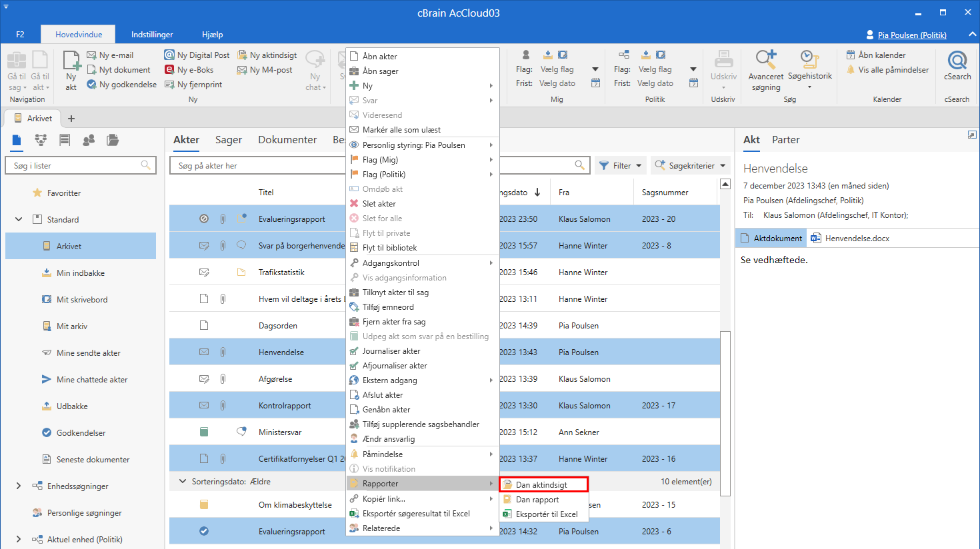The width and height of the screenshot is (980, 549).
Task: Click the Pia Poulsen (Politik) user link
Action: [912, 35]
